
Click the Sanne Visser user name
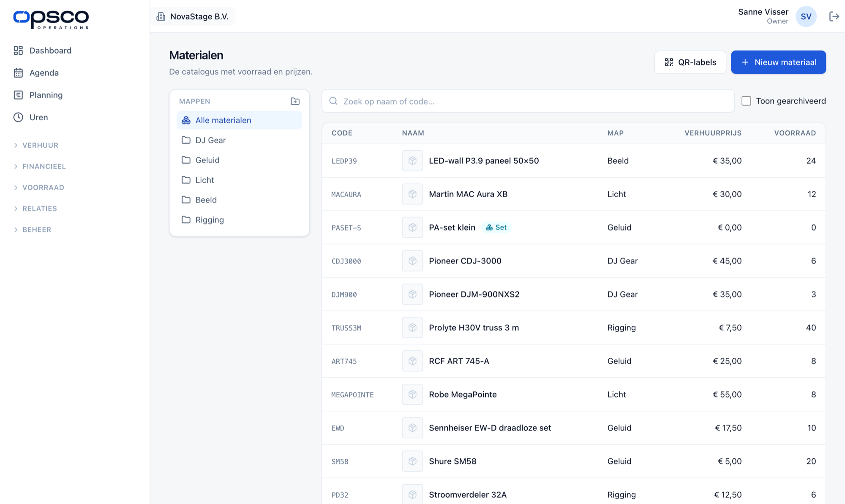763,12
